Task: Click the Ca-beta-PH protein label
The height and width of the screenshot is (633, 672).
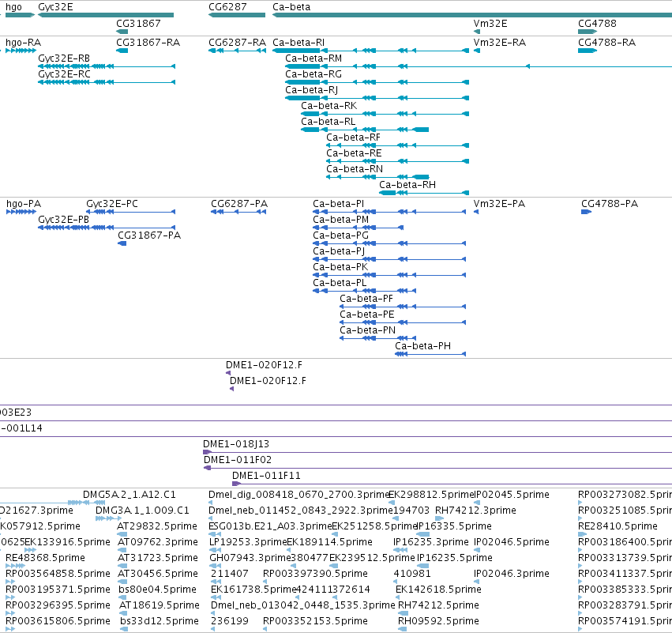Action: (x=422, y=346)
